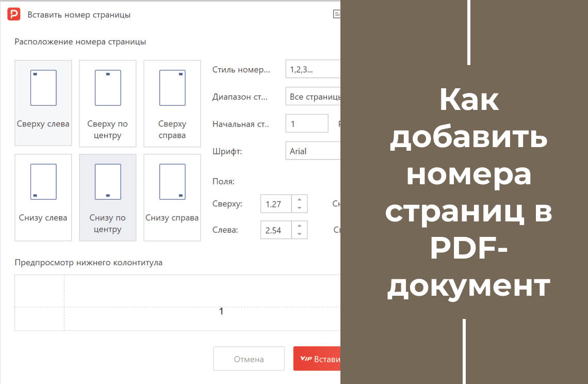This screenshot has width=588, height=384.
Task: Open the feedback icon at top right
Action: pos(337,14)
